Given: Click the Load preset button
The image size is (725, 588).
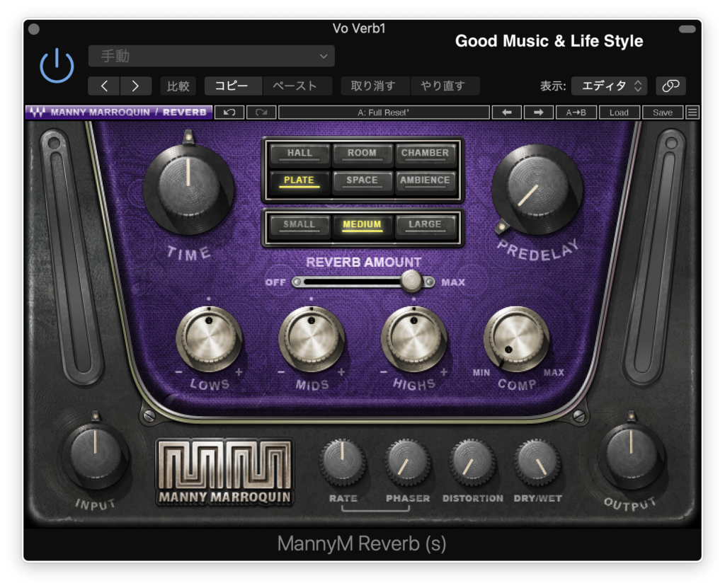Looking at the screenshot, I should click(x=619, y=113).
